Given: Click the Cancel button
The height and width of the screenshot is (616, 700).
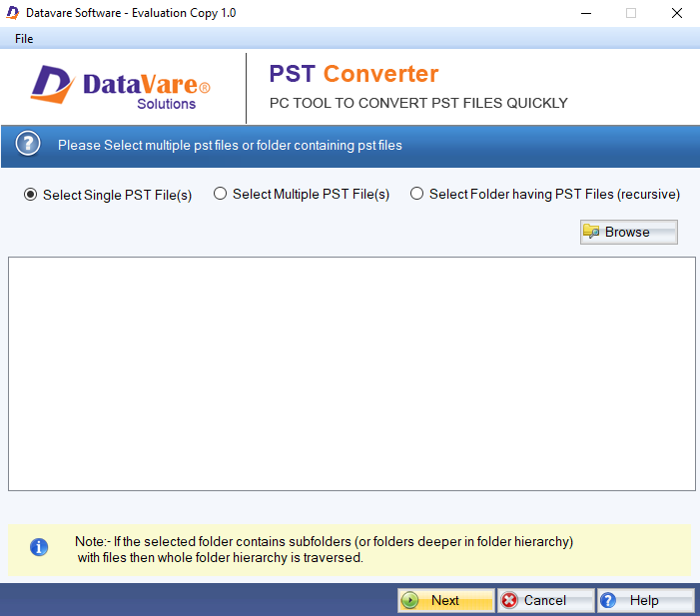Looking at the screenshot, I should point(545,600).
